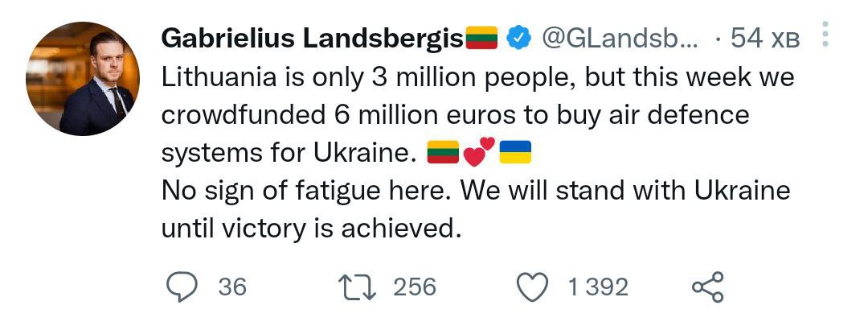Click the two pink hearts emoji

[479, 151]
